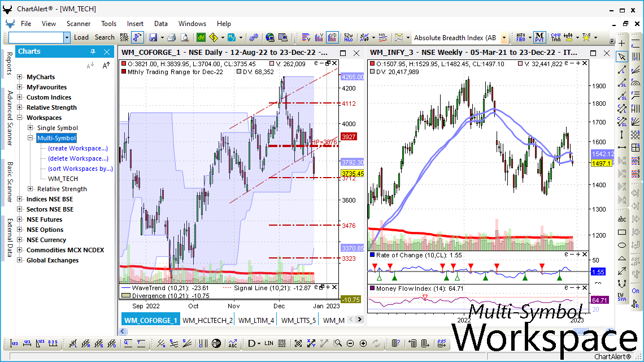The image size is (644, 362).
Task: Click the AUTO FIBO toolbar icon
Action: (x=521, y=37)
